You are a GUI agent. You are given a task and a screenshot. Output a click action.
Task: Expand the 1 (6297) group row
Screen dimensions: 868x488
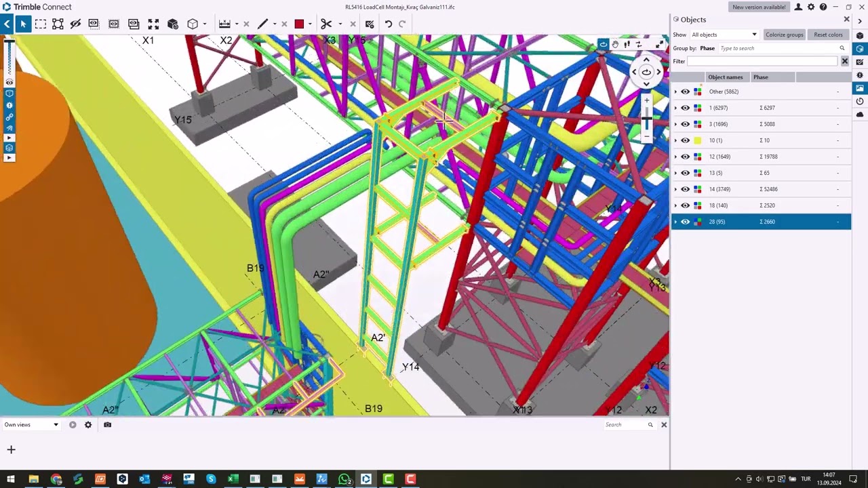pos(675,108)
